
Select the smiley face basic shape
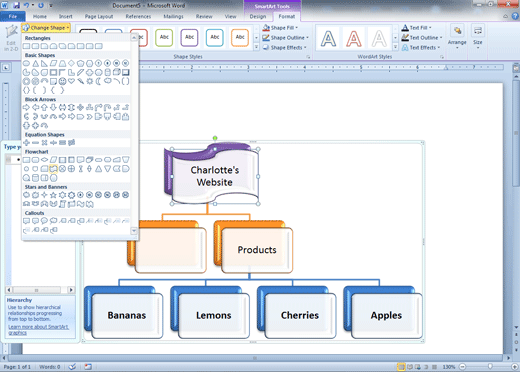tap(62, 81)
